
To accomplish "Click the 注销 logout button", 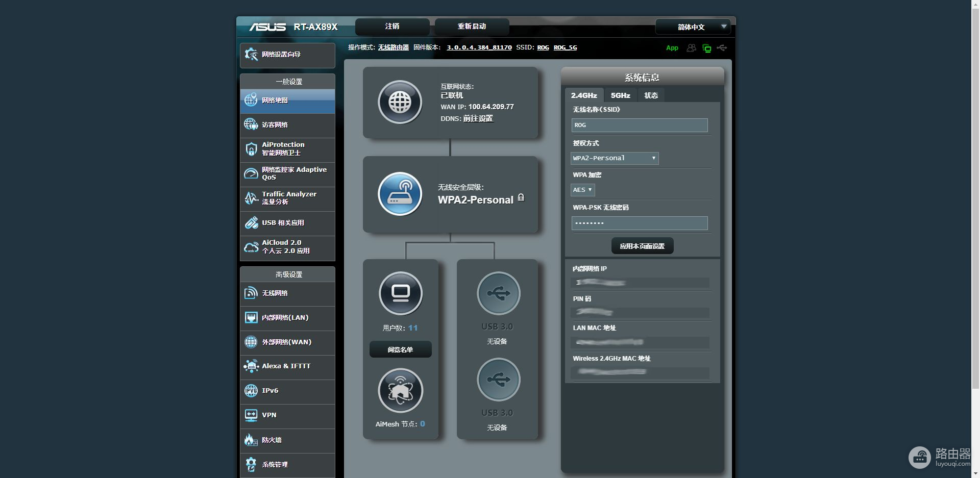I will [392, 27].
